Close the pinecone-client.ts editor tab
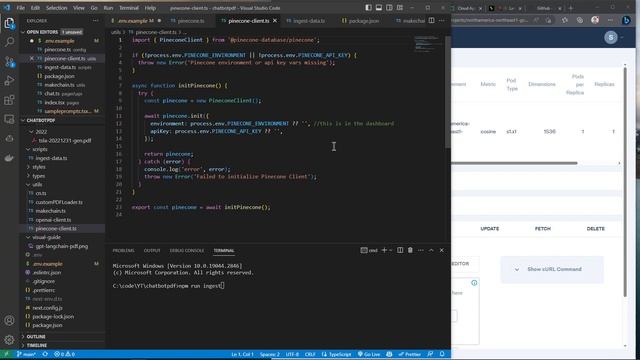Viewport: 640px width, 360px height. (275, 20)
